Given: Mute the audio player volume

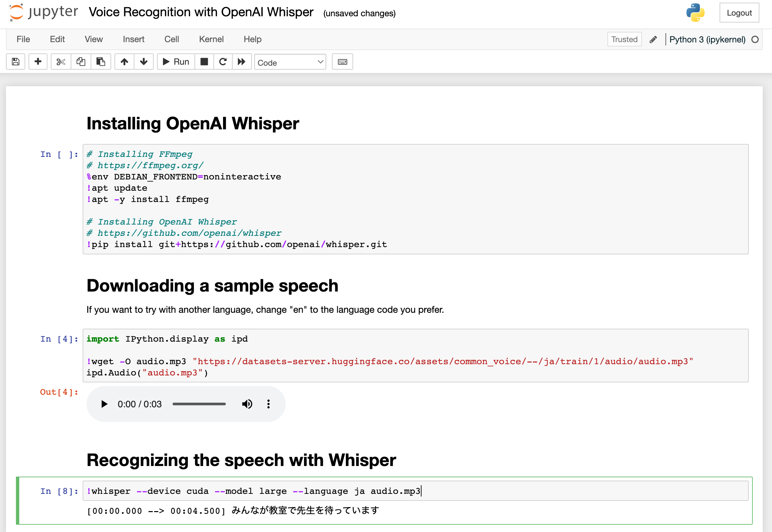Looking at the screenshot, I should (x=247, y=404).
